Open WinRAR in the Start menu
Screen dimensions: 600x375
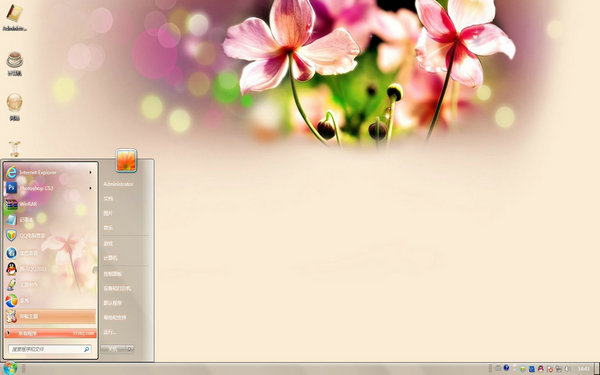[x=49, y=204]
